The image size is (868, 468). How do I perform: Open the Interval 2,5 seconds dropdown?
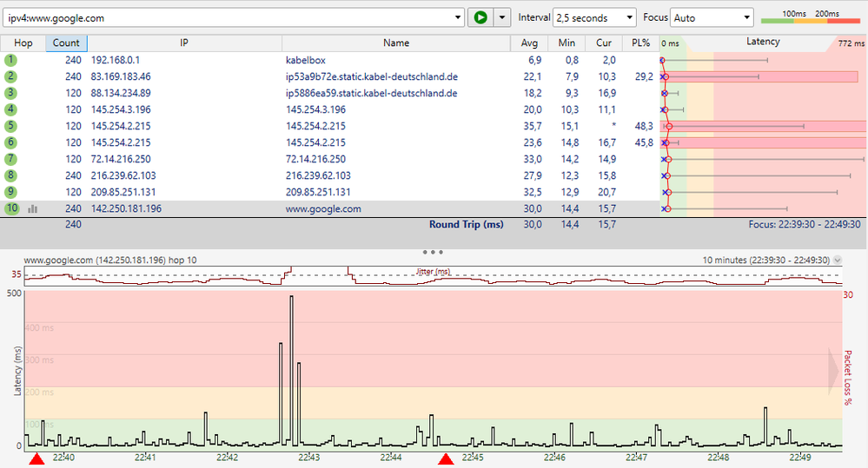click(x=594, y=17)
